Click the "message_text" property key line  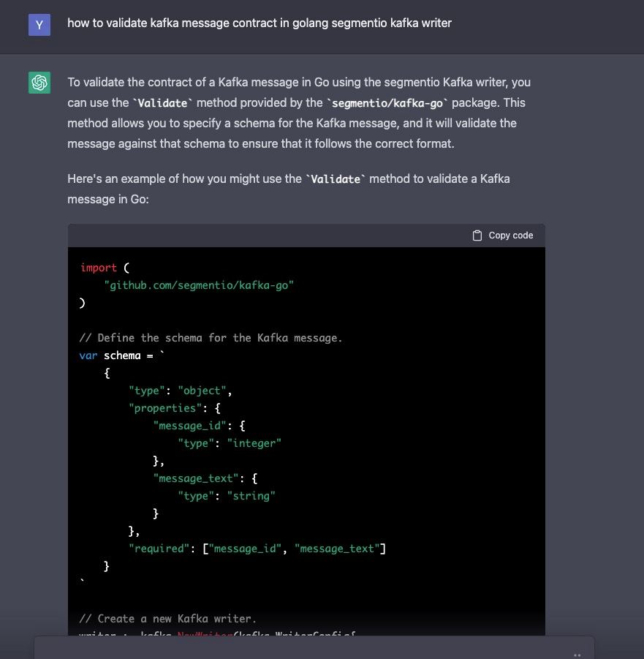point(205,478)
